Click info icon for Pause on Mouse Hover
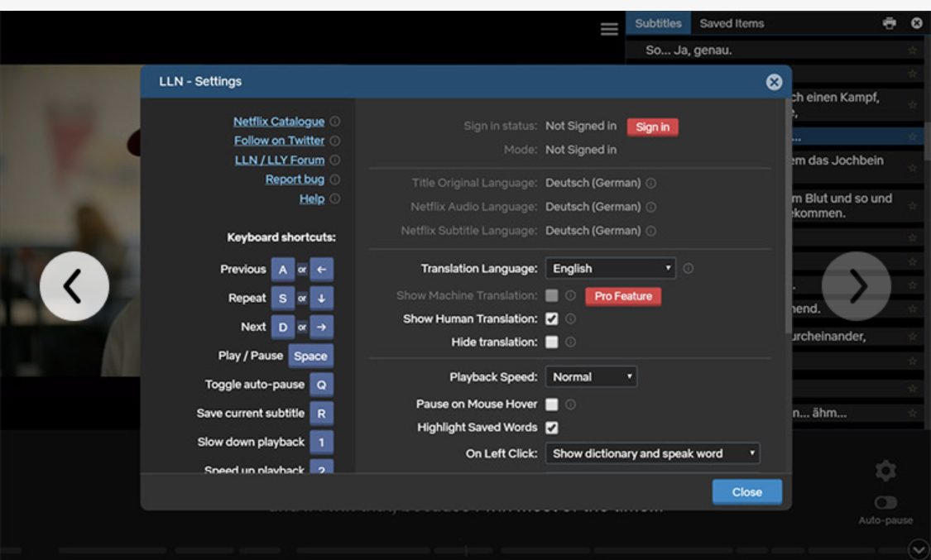Viewport: 931px width, 560px height. 570,404
